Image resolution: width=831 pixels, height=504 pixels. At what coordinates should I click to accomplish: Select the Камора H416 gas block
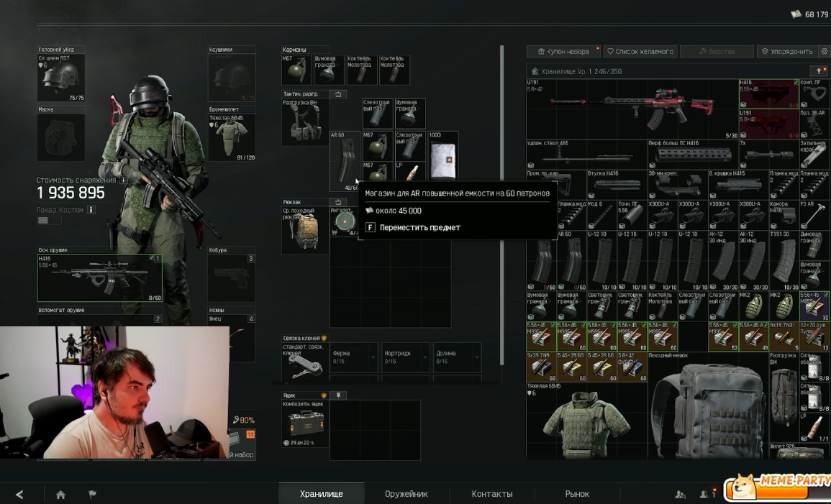coord(784,215)
